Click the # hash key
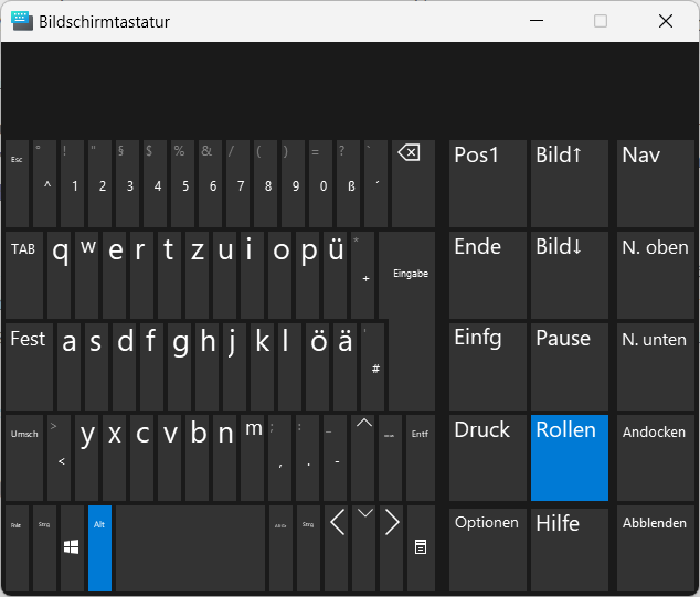700x597 pixels. pos(373,367)
